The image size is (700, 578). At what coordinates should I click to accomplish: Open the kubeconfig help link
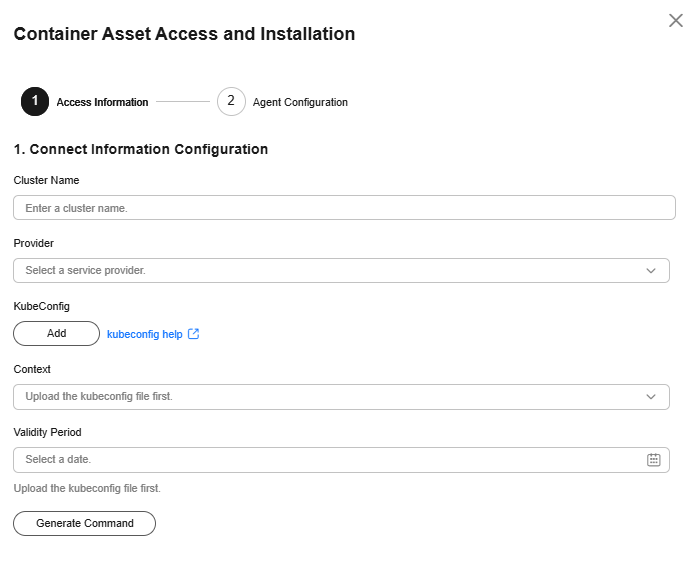tap(145, 334)
